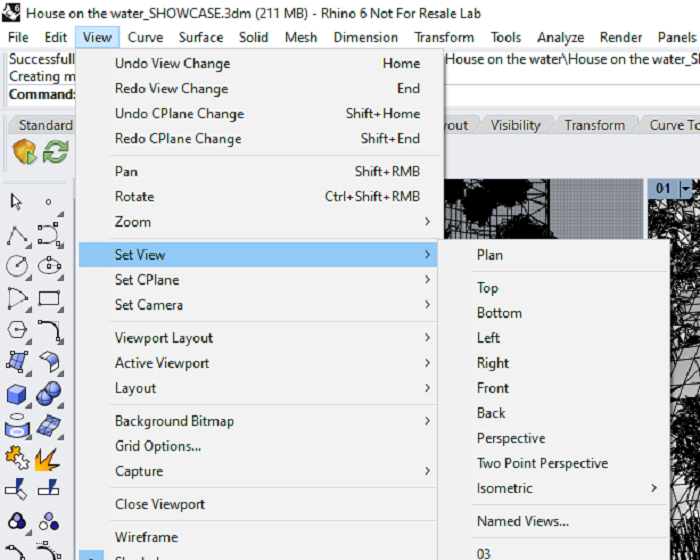Viewport: 700px width, 560px height.
Task: Switch to the Visibility toolbar tab
Action: click(x=516, y=125)
